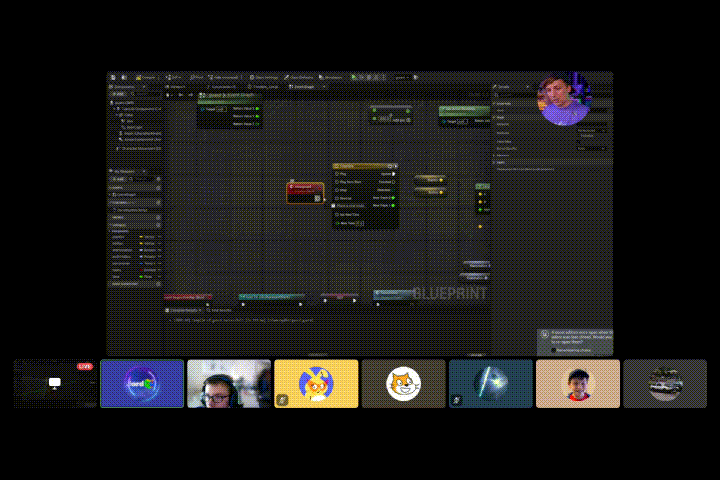Screen dimensions: 720x480
Task: Click the Finished output pin on the Timeline node
Action: (393, 181)
